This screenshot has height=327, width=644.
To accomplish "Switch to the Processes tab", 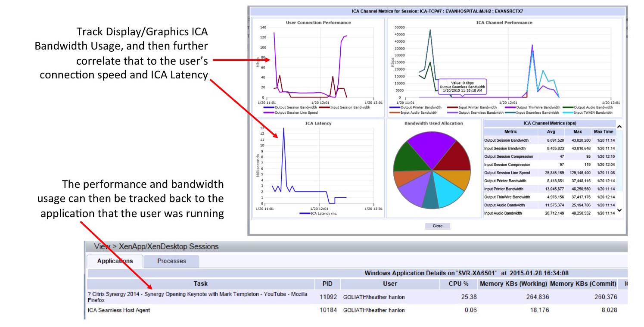I will 171,261.
